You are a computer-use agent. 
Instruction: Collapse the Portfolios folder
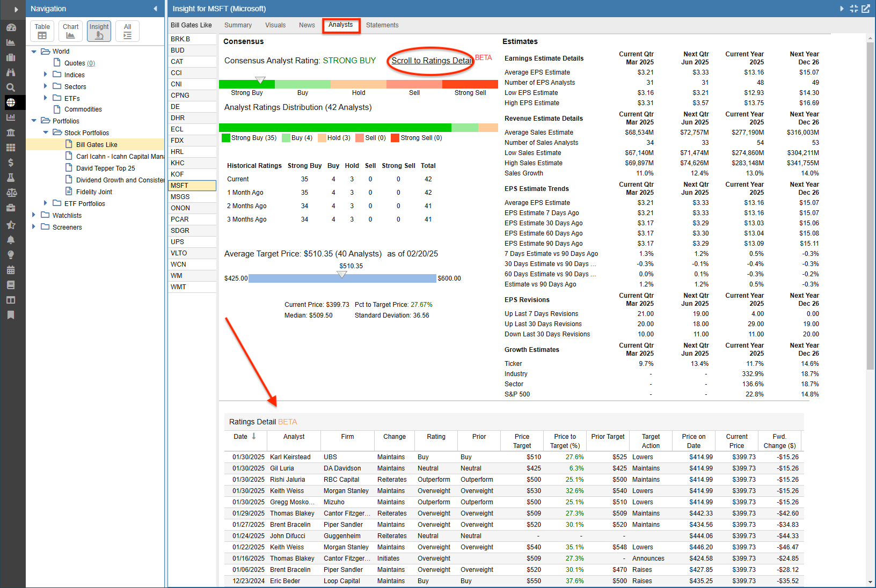(34, 121)
